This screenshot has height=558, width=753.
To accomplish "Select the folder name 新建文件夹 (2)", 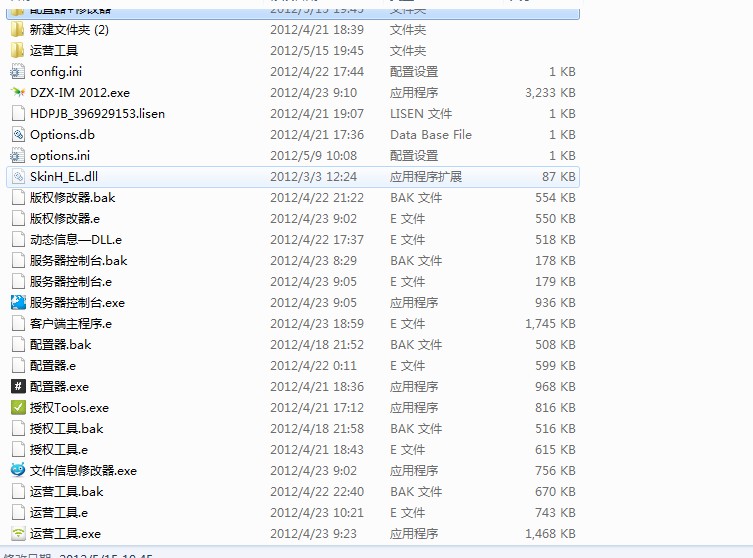I will pos(69,30).
